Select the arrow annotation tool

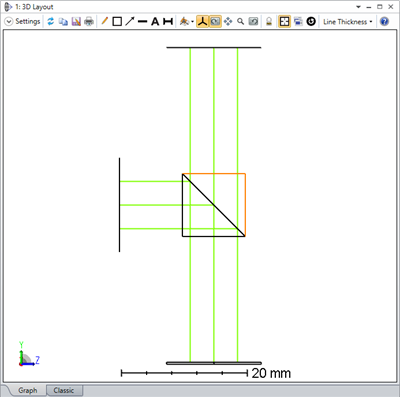click(130, 22)
